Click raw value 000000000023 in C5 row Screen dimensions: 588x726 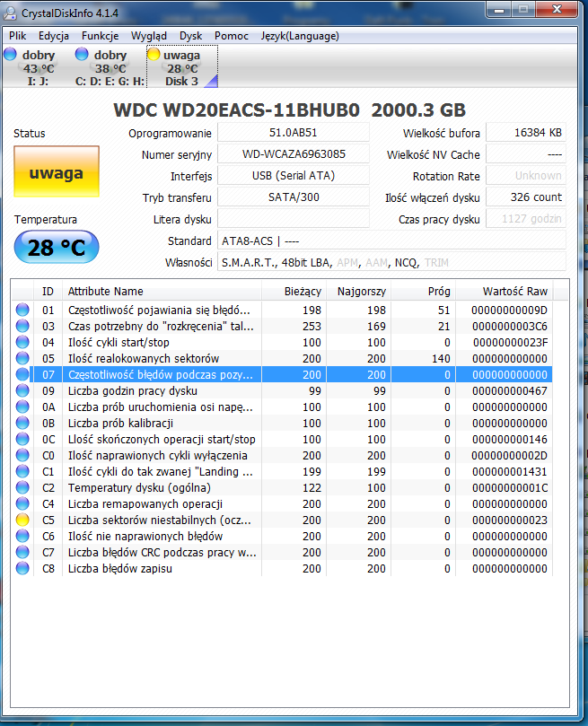click(x=510, y=520)
